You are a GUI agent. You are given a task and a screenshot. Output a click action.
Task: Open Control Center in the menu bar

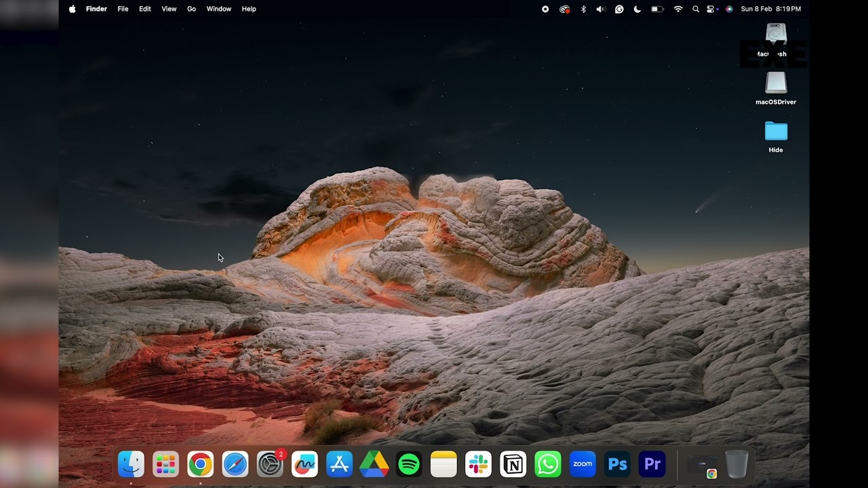[711, 9]
